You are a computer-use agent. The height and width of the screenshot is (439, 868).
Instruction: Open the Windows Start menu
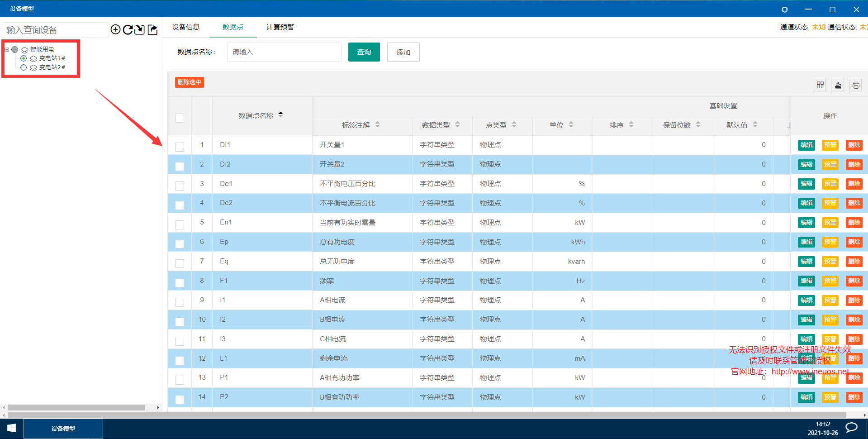pyautogui.click(x=12, y=428)
